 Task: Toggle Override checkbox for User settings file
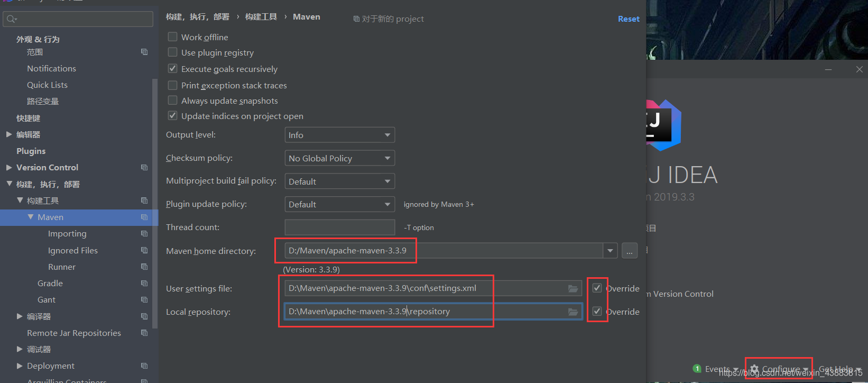point(597,288)
